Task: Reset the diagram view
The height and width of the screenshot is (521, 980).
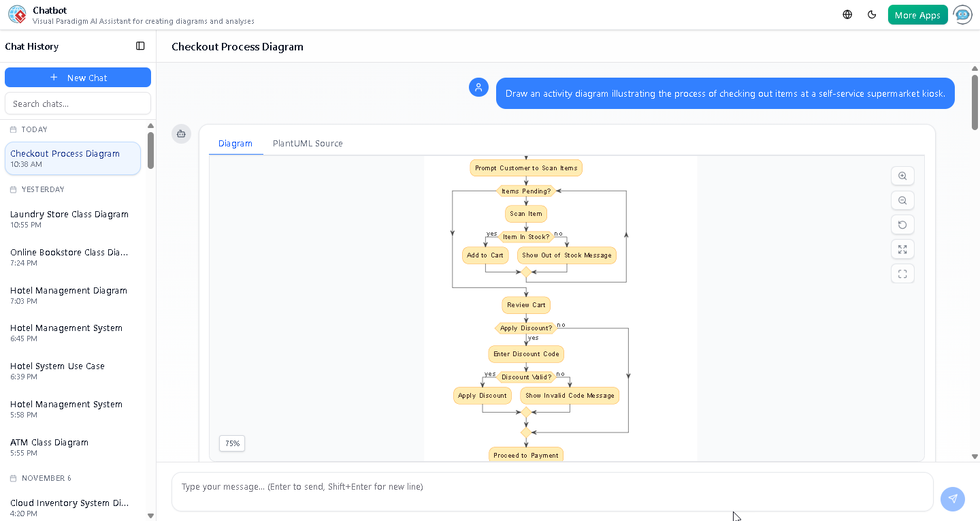Action: [902, 225]
